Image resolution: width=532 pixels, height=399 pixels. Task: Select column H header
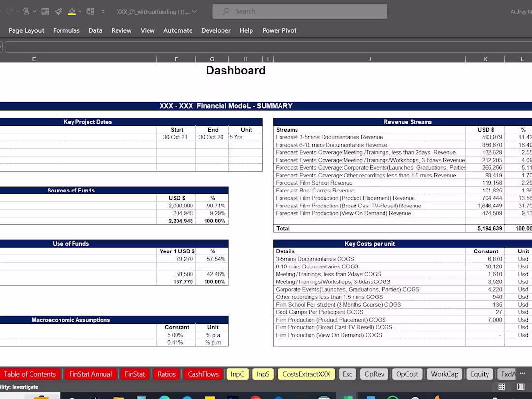[x=245, y=59]
